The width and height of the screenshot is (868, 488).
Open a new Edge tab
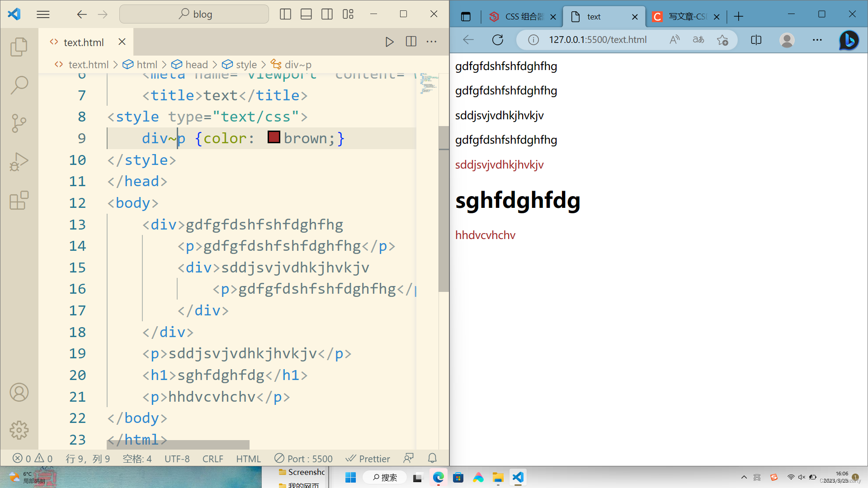coord(739,17)
